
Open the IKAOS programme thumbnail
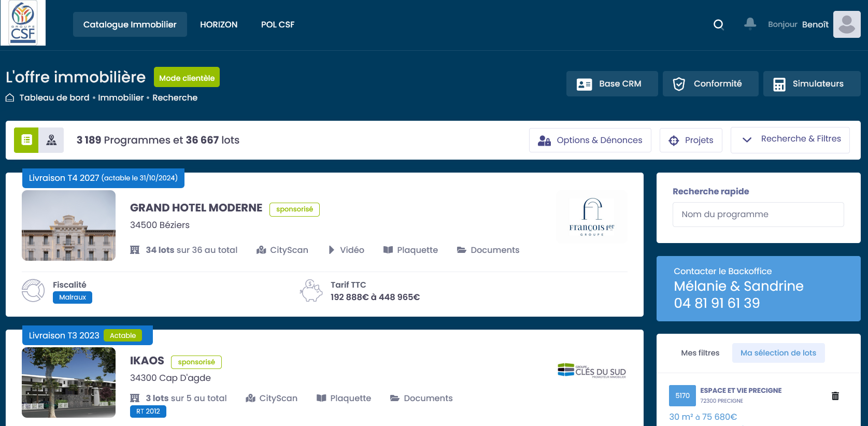[68, 382]
